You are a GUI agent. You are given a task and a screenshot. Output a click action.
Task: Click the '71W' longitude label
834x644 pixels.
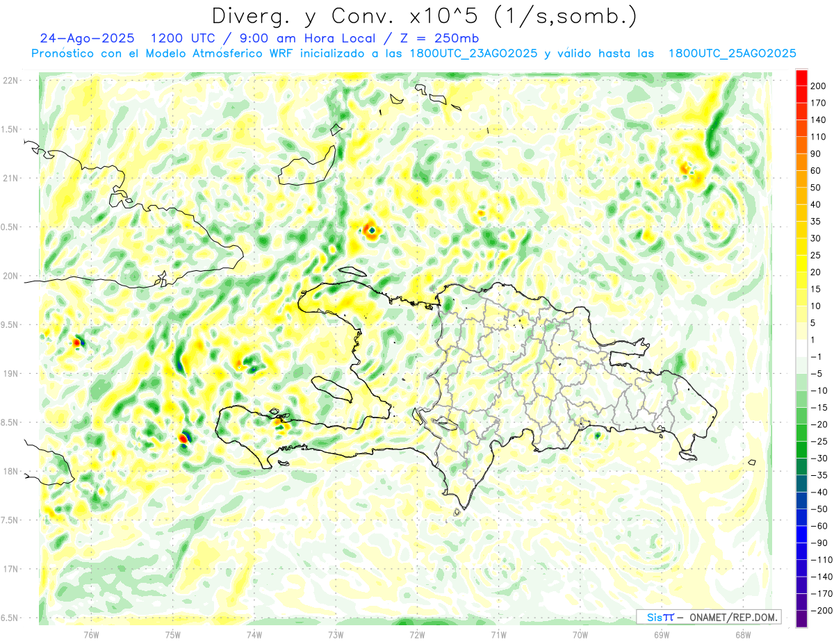click(498, 635)
